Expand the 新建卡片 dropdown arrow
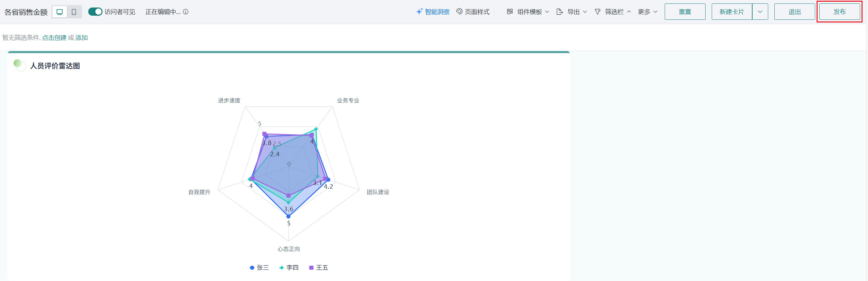 coord(760,12)
